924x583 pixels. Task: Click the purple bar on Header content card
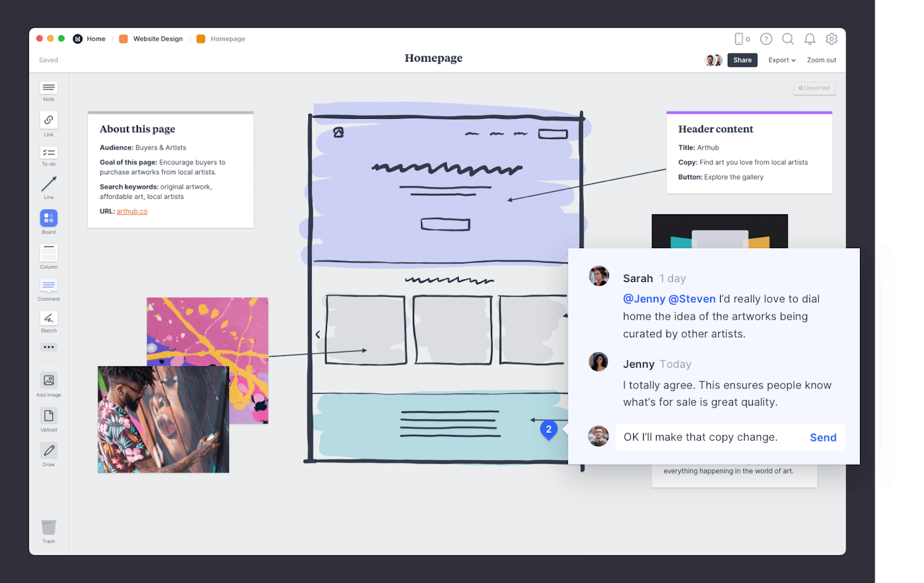(x=749, y=113)
